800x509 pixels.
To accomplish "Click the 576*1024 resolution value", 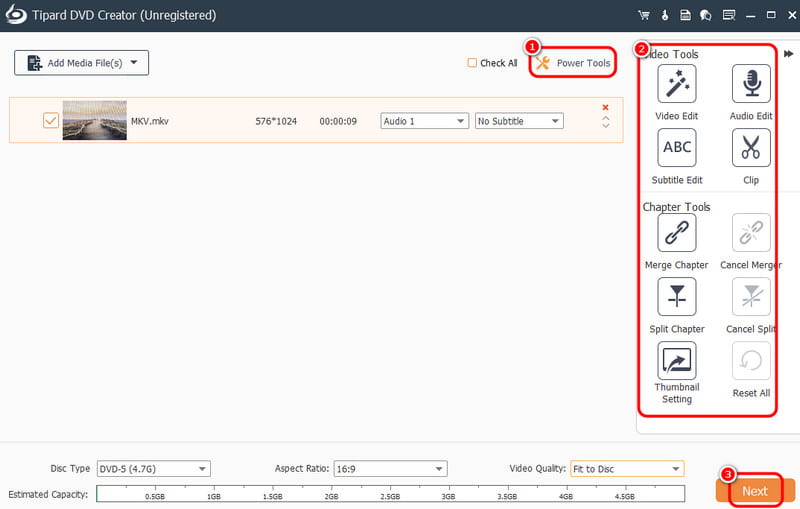I will click(276, 121).
